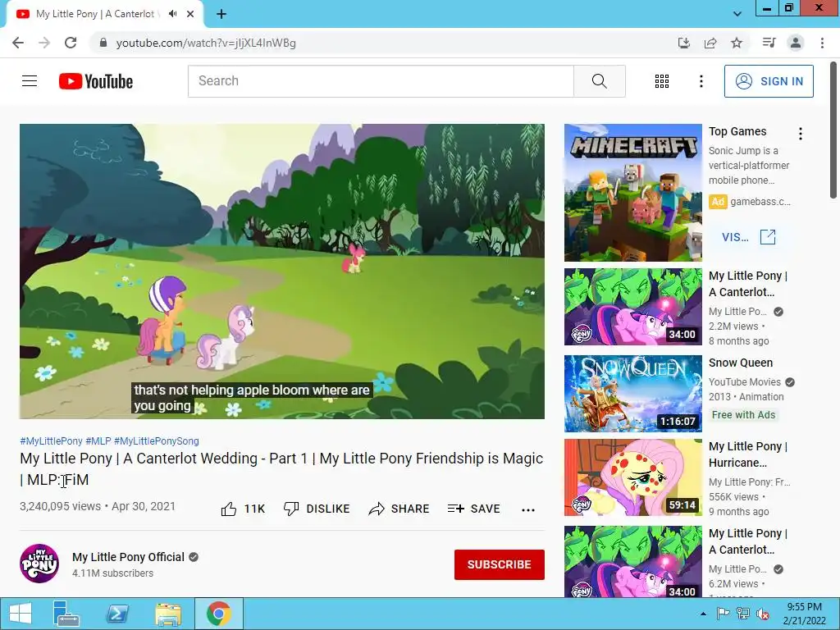
Task: Click the address bar URL
Action: click(x=206, y=43)
